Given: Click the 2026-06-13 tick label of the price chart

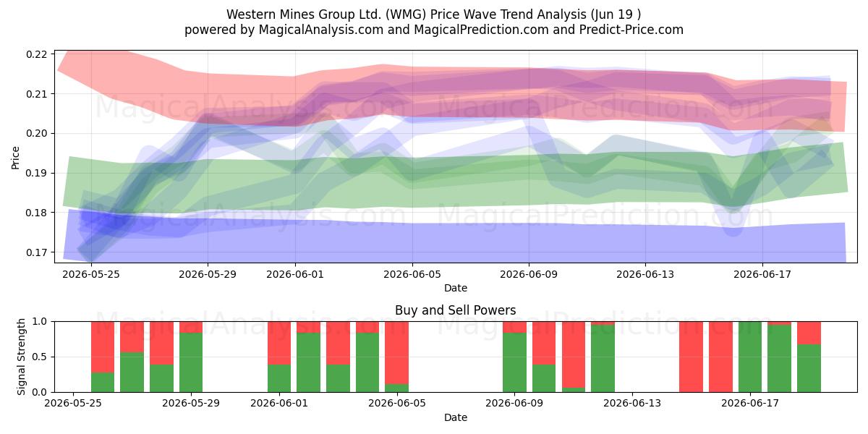Looking at the screenshot, I should pyautogui.click(x=647, y=274).
